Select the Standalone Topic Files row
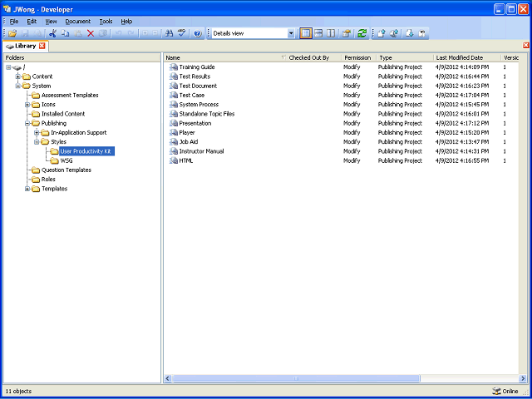 click(341, 114)
